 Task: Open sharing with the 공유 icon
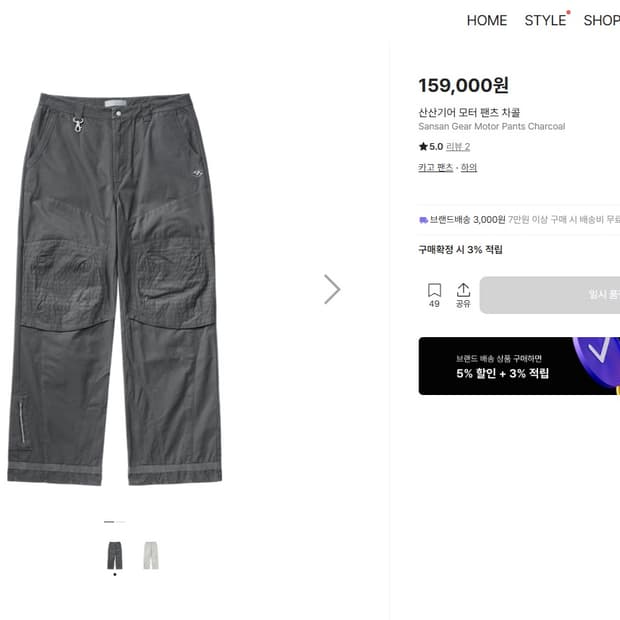[x=463, y=295]
